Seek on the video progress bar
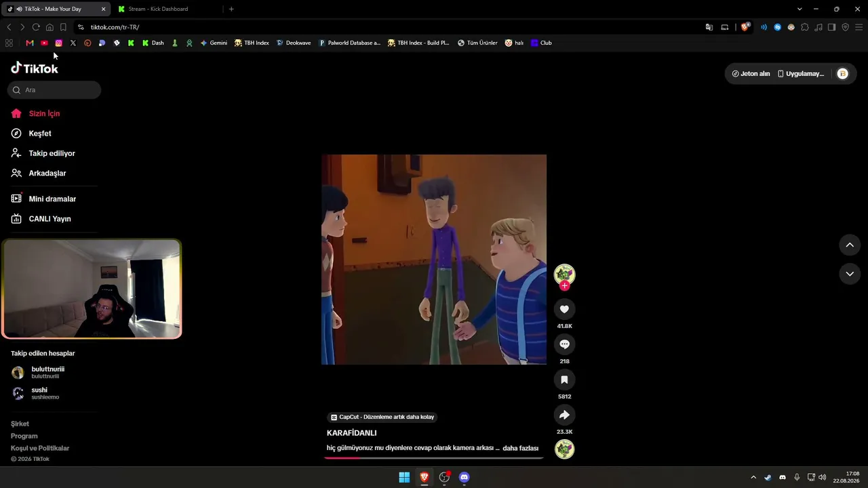The width and height of the screenshot is (868, 488). [434, 457]
